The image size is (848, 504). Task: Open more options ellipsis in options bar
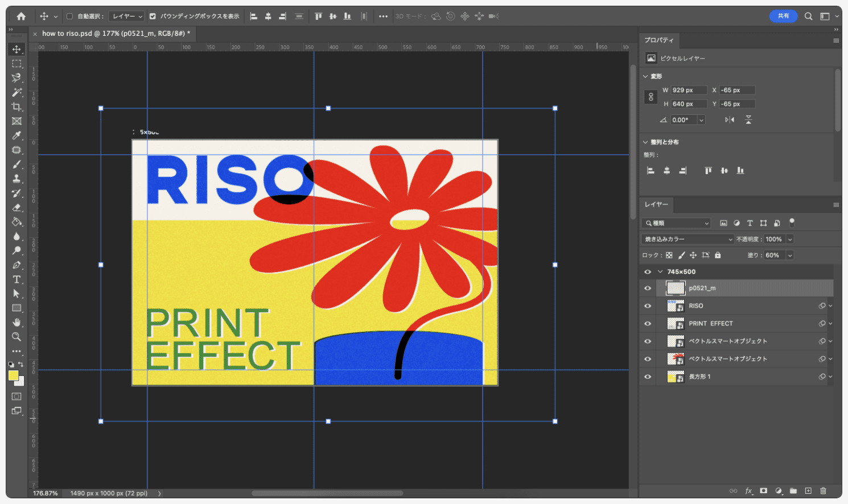click(x=383, y=16)
